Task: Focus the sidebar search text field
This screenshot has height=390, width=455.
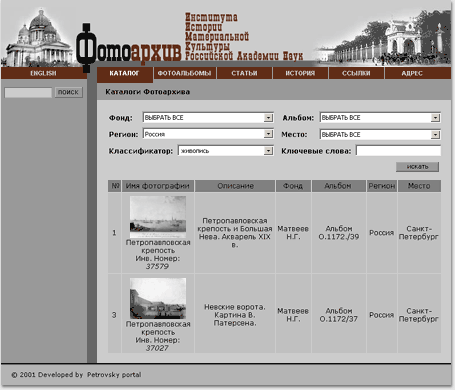Action: pos(28,92)
